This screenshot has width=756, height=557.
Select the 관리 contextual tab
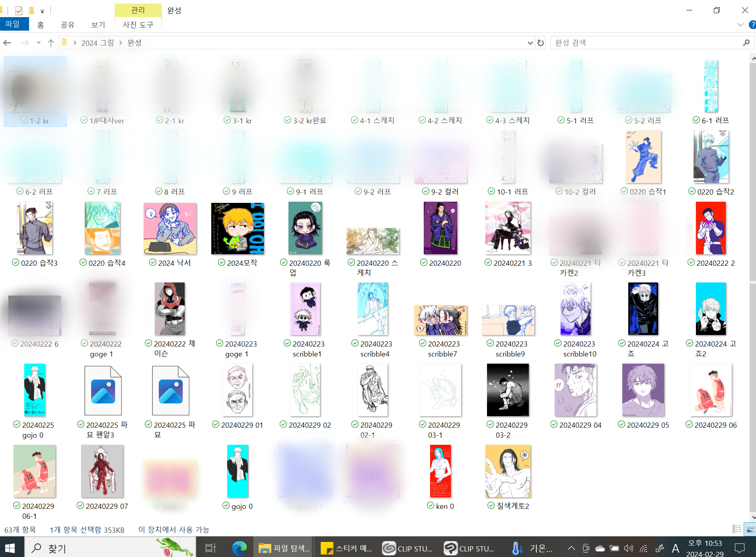pos(138,10)
